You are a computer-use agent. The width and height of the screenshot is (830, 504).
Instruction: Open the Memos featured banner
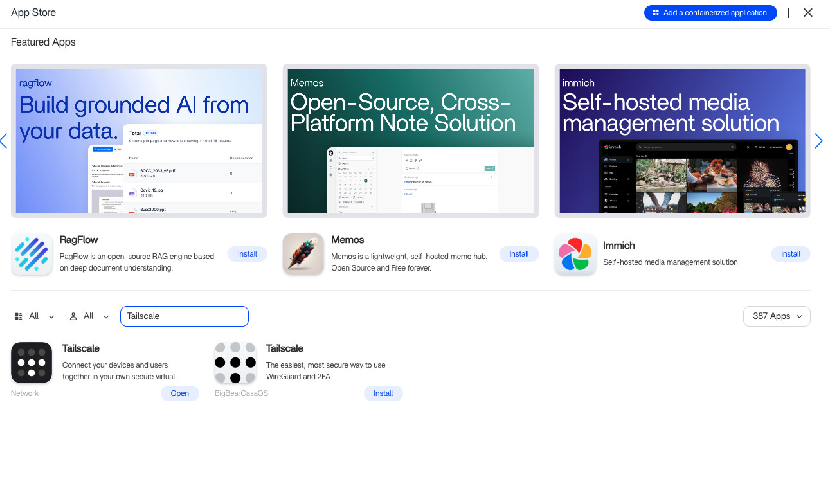tap(411, 141)
